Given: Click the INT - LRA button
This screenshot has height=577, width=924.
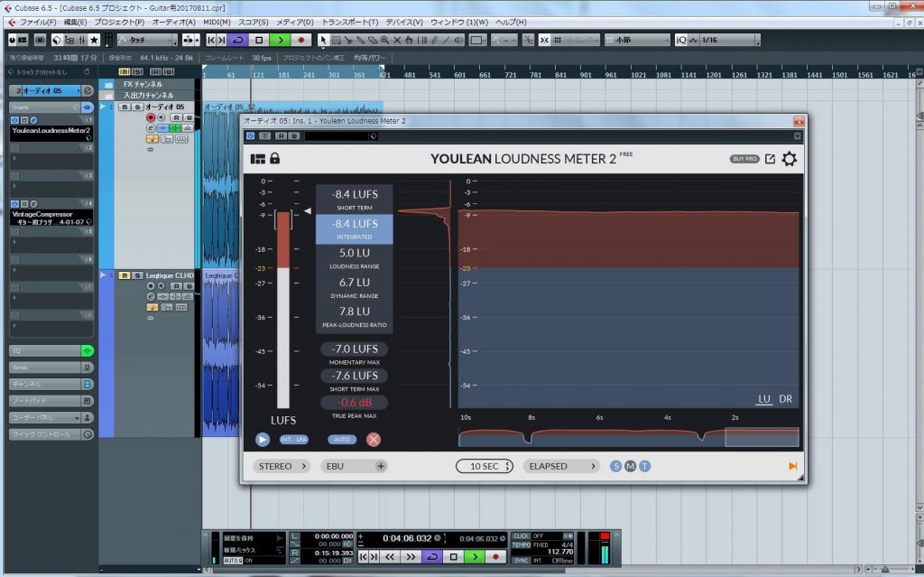Looking at the screenshot, I should click(x=292, y=440).
